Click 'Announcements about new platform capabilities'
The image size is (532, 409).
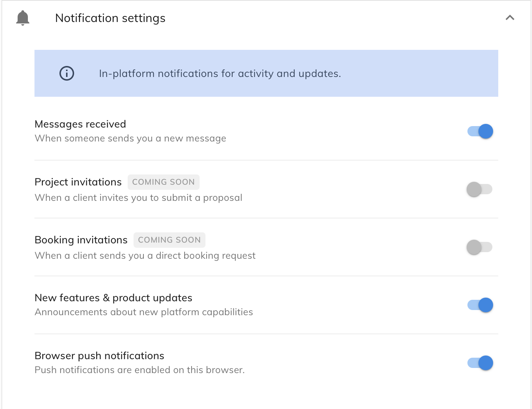144,312
